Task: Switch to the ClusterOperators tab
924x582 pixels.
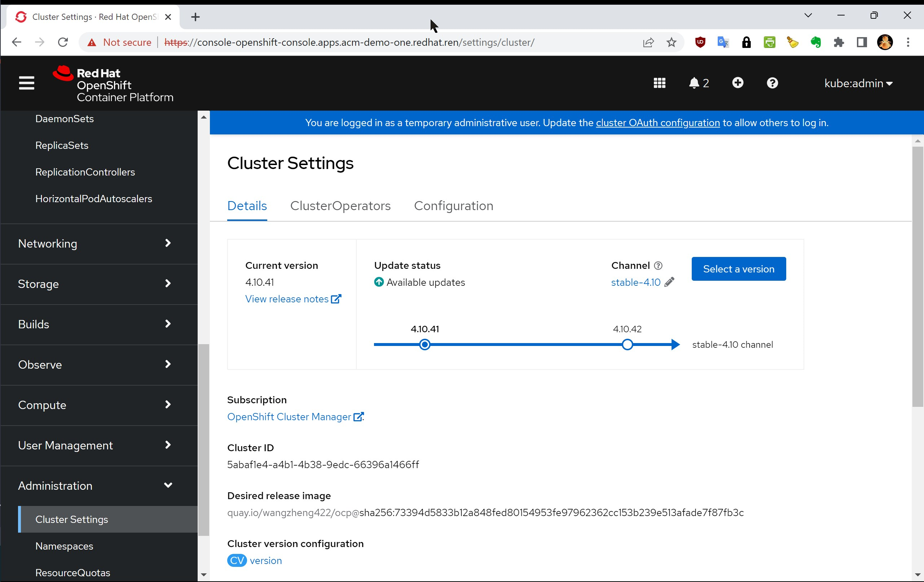Action: click(x=340, y=206)
